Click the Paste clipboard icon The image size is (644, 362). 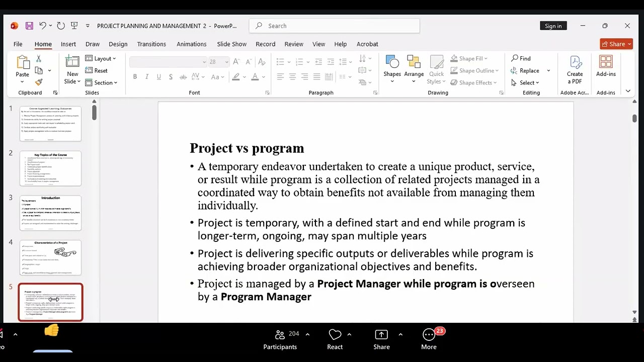click(23, 62)
